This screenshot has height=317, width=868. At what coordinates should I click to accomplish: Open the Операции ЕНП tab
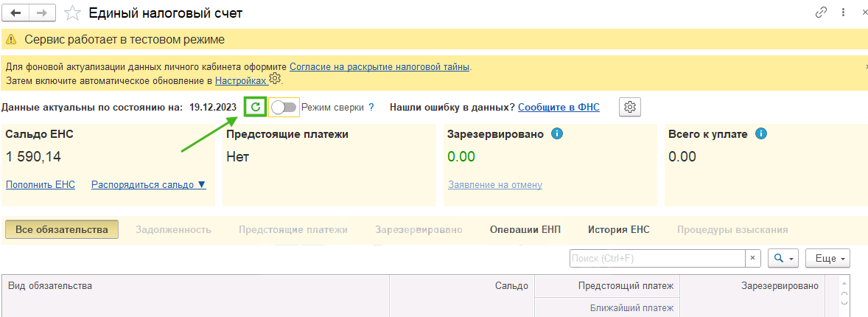525,229
